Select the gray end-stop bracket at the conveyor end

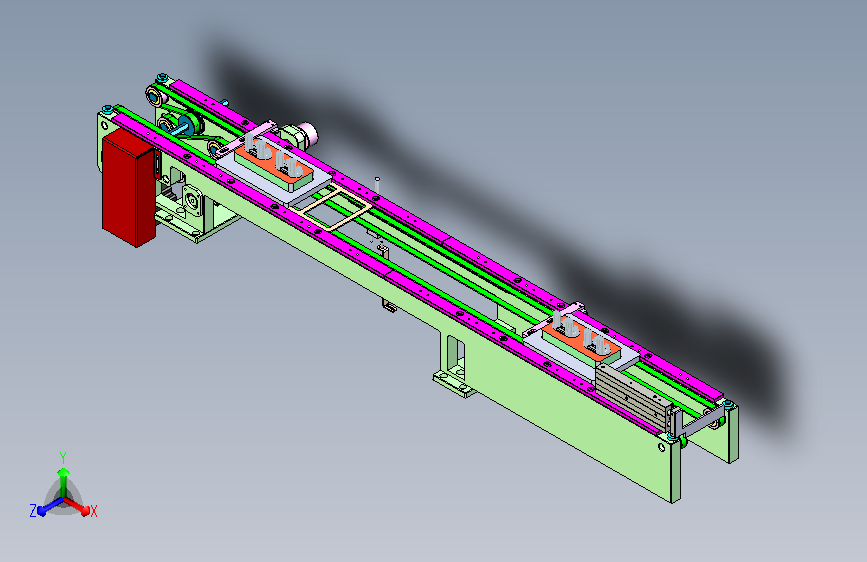click(x=698, y=422)
